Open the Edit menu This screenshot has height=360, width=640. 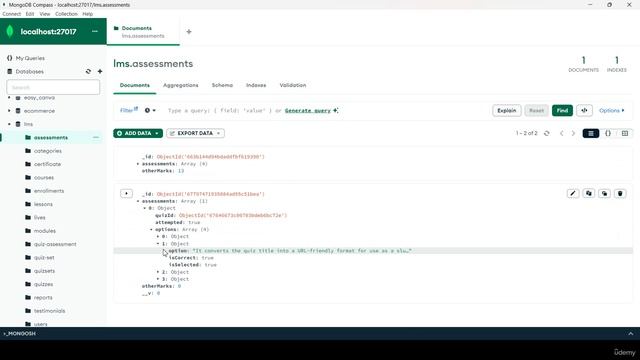(30, 14)
